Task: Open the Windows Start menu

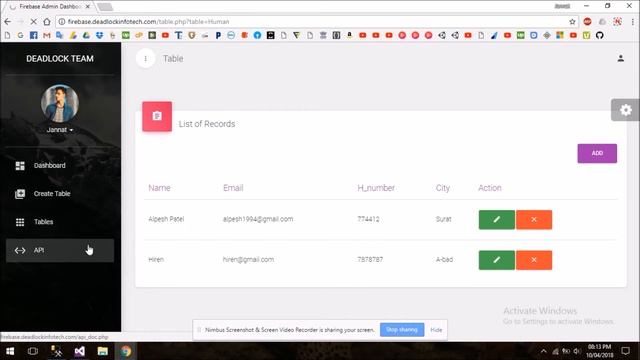Action: [x=10, y=351]
